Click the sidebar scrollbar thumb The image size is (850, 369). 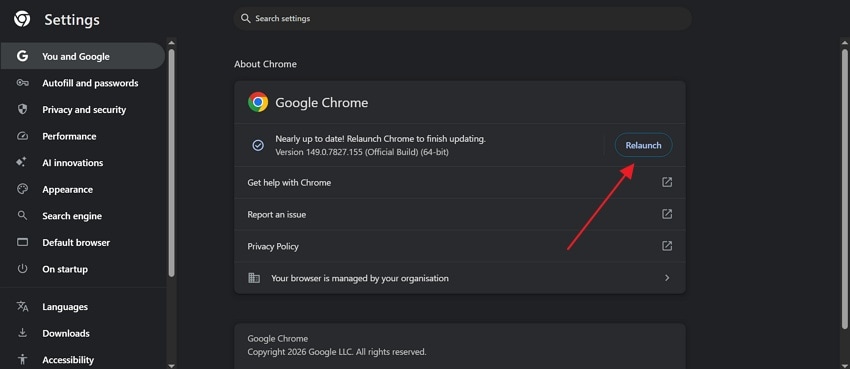(171, 163)
